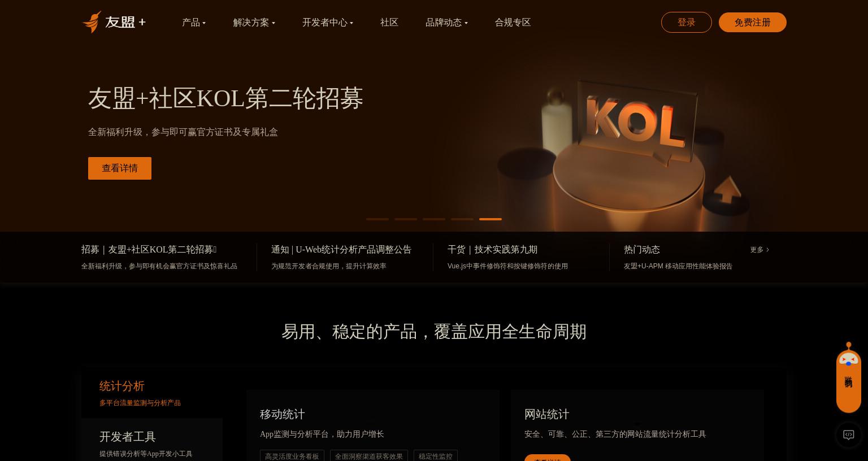Click the 登录 button

pos(686,23)
